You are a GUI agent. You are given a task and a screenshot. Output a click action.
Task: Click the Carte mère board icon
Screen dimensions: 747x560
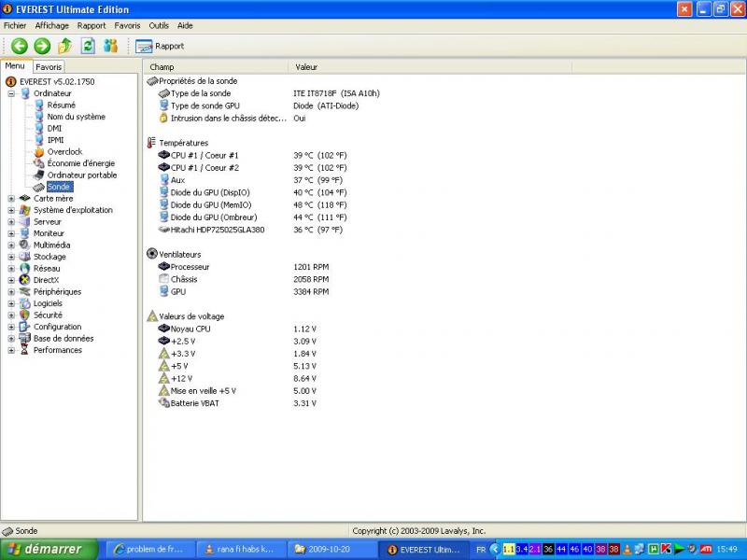pos(25,198)
